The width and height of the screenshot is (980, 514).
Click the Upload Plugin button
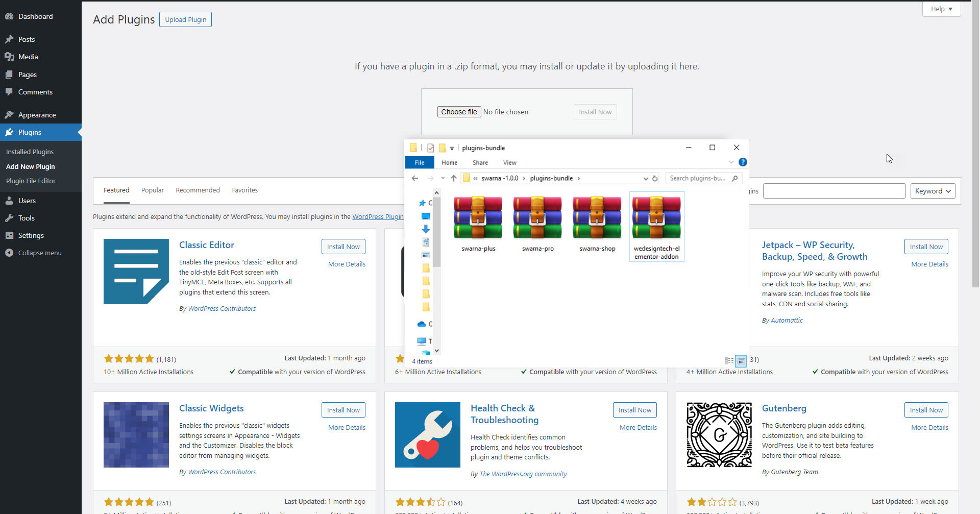click(185, 19)
